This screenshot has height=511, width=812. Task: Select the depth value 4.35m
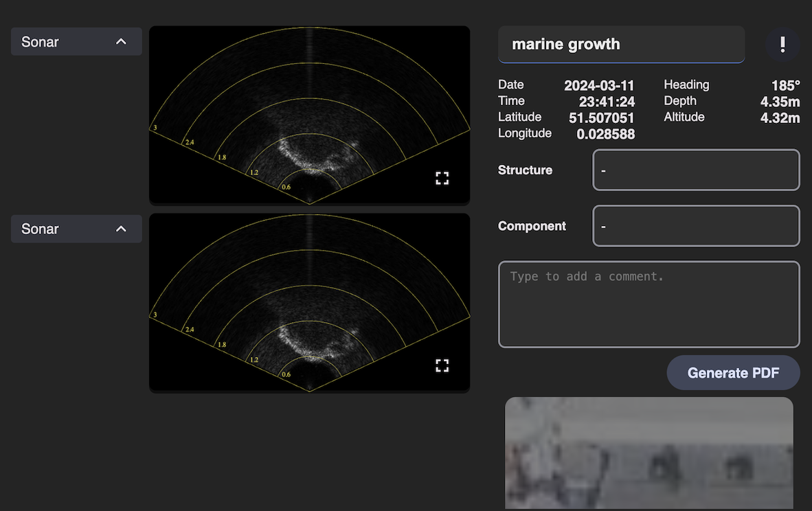click(780, 102)
